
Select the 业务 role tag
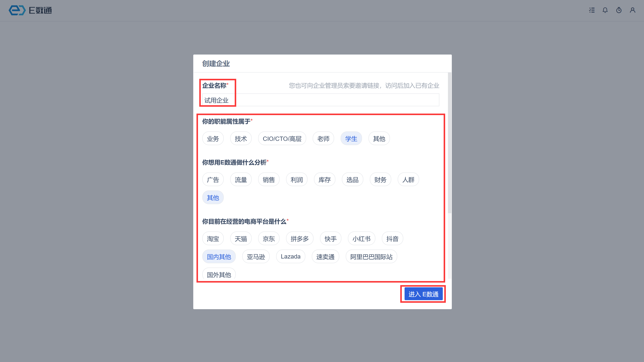pyautogui.click(x=213, y=138)
